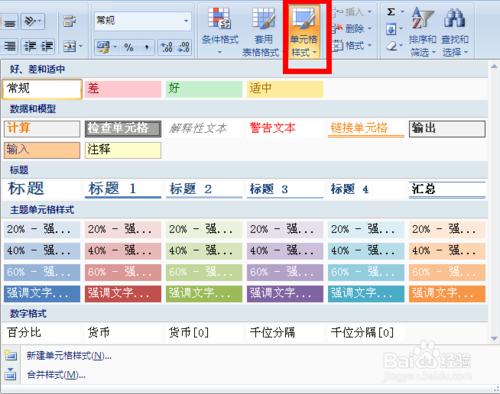Apply the 60% orange accent style
This screenshot has width=500, height=394.
(x=447, y=272)
